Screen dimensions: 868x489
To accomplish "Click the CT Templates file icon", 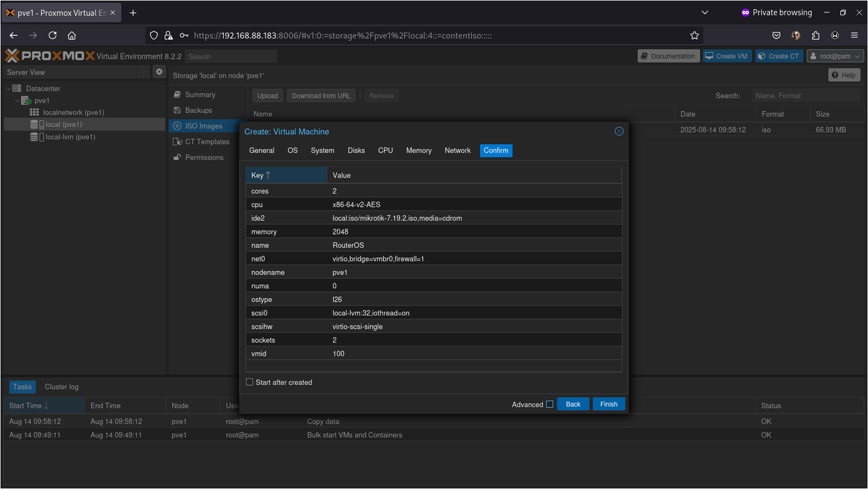I will (x=177, y=142).
